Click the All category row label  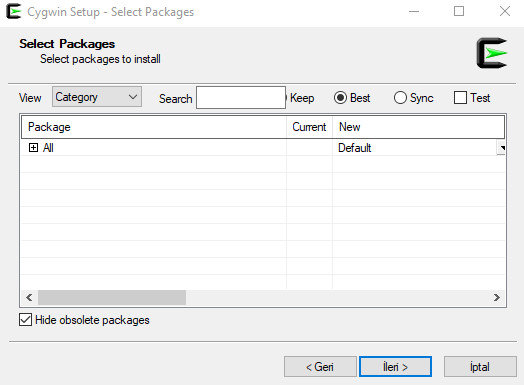point(48,148)
